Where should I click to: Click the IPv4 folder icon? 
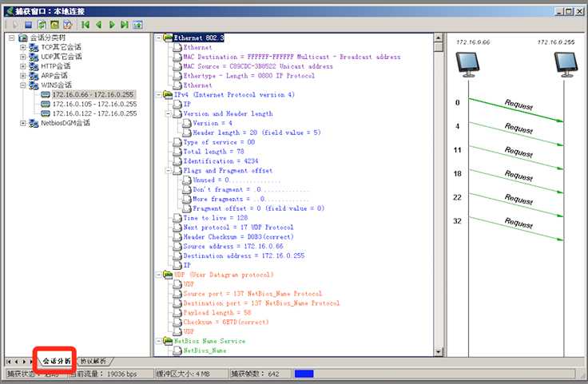168,94
